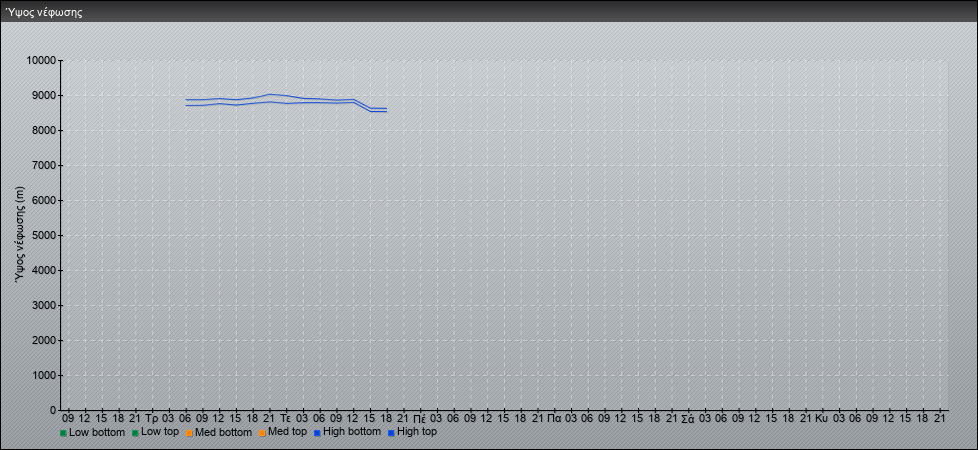Click the Τρ day marker on x-axis
978x450 pixels.
coord(151,417)
